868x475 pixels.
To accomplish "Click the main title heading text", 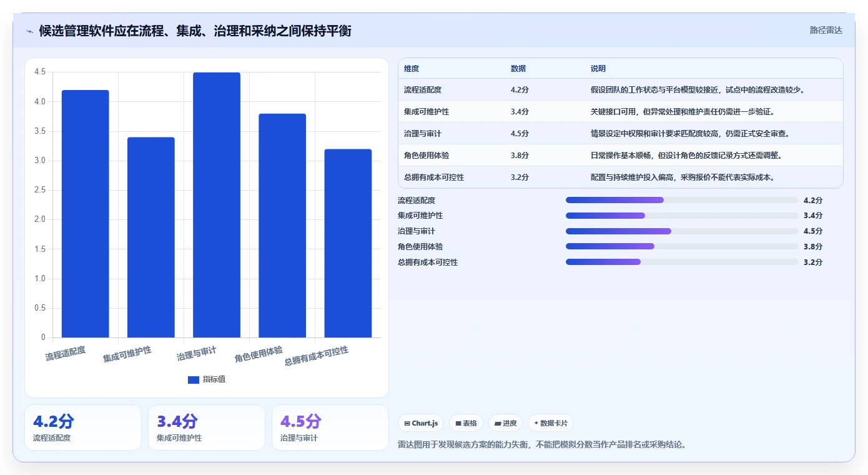I will tap(195, 31).
